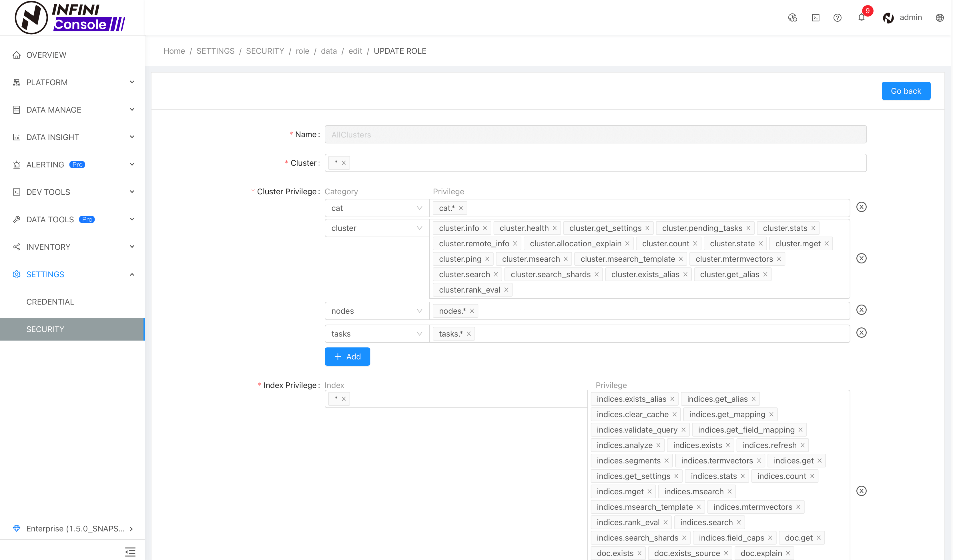This screenshot has height=560, width=953.
Task: Remove the nodes category privilege row
Action: coord(861,310)
